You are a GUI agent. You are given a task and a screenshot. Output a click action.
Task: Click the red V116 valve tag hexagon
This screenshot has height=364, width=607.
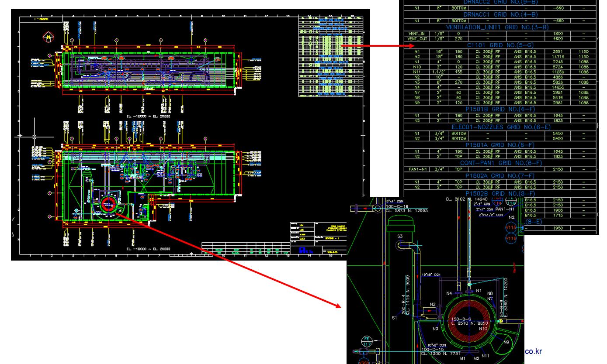[511, 239]
